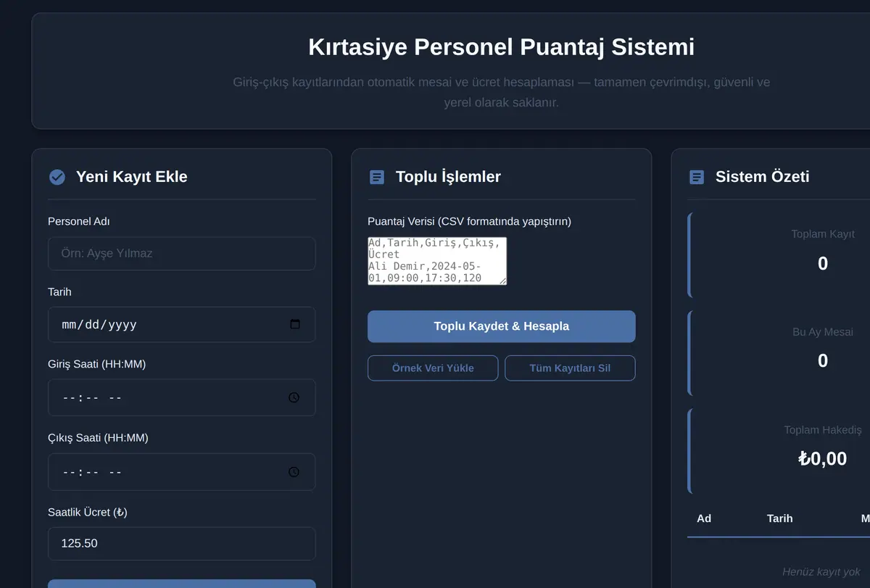Click the Tarih table column header
870x588 pixels.
(x=780, y=518)
